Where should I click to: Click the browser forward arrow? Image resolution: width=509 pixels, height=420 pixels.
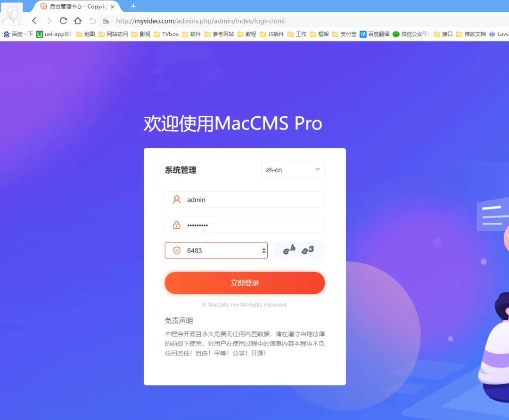49,21
